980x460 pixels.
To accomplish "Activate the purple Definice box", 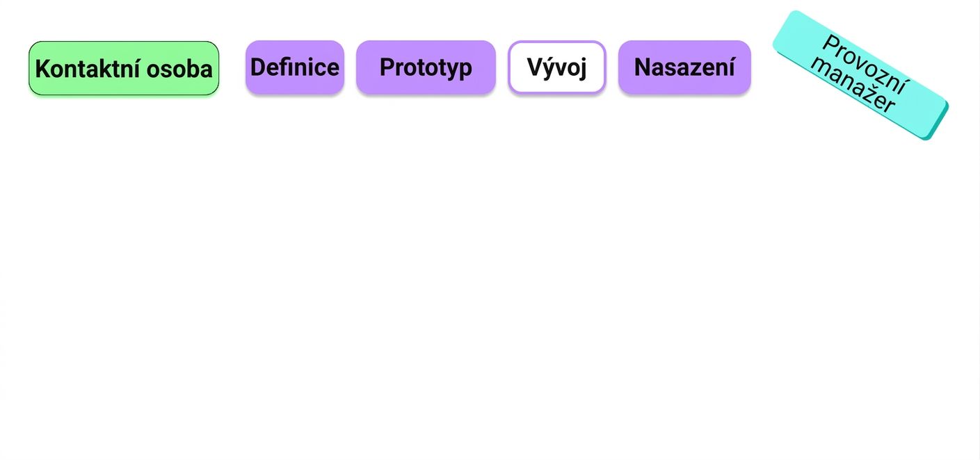I will click(x=295, y=67).
